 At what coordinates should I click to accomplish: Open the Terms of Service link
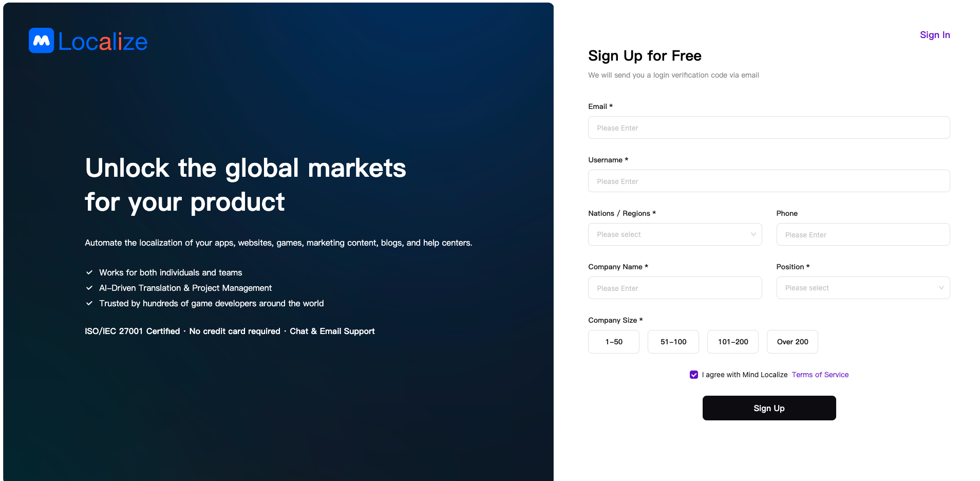click(x=820, y=375)
